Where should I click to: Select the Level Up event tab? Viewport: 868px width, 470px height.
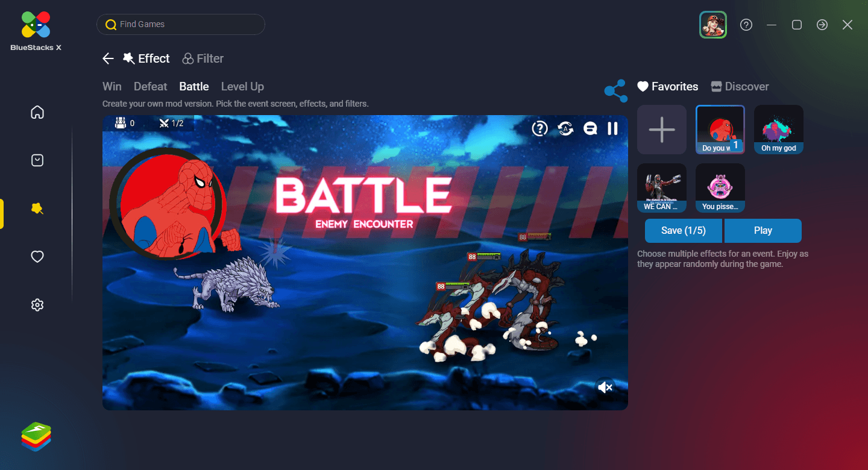(242, 86)
